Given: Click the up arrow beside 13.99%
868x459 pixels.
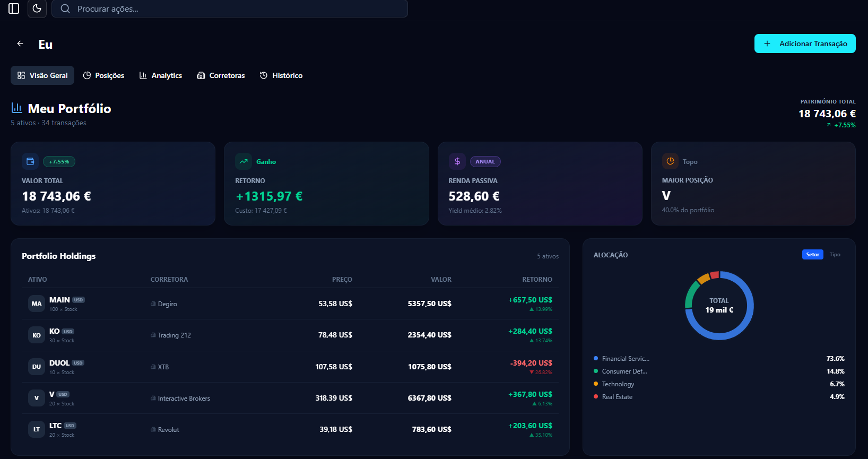Looking at the screenshot, I should point(532,309).
